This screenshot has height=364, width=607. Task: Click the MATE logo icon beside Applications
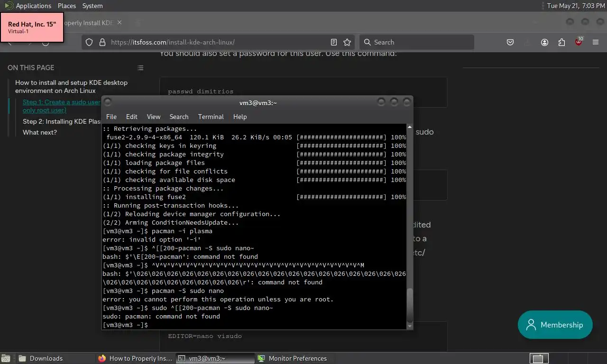pyautogui.click(x=9, y=6)
